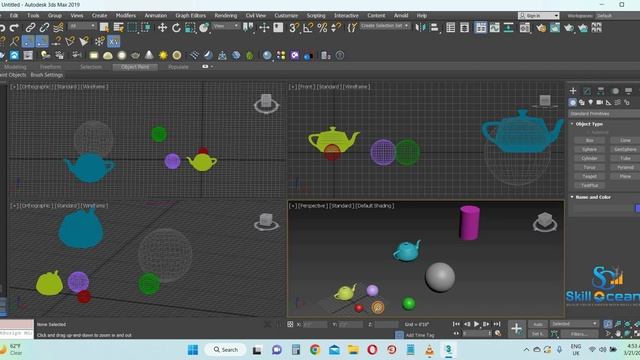The height and width of the screenshot is (360, 640).
Task: Click the Select and Manipulate icon
Action: click(x=264, y=28)
